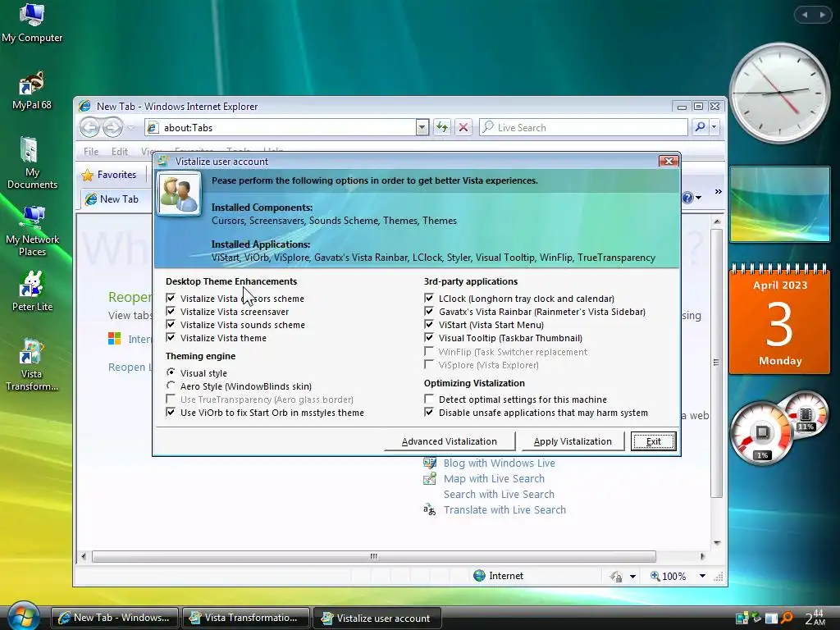Open the address bar dropdown arrow
Screen dimensions: 840x630
pos(422,127)
